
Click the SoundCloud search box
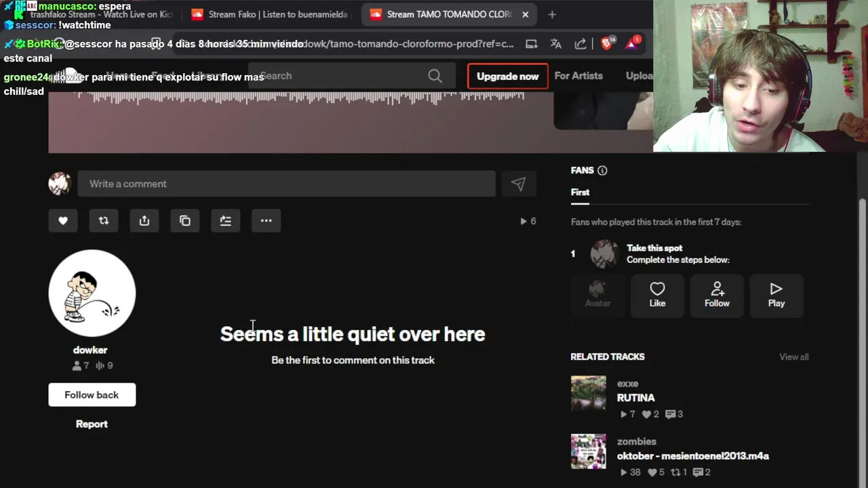click(351, 76)
